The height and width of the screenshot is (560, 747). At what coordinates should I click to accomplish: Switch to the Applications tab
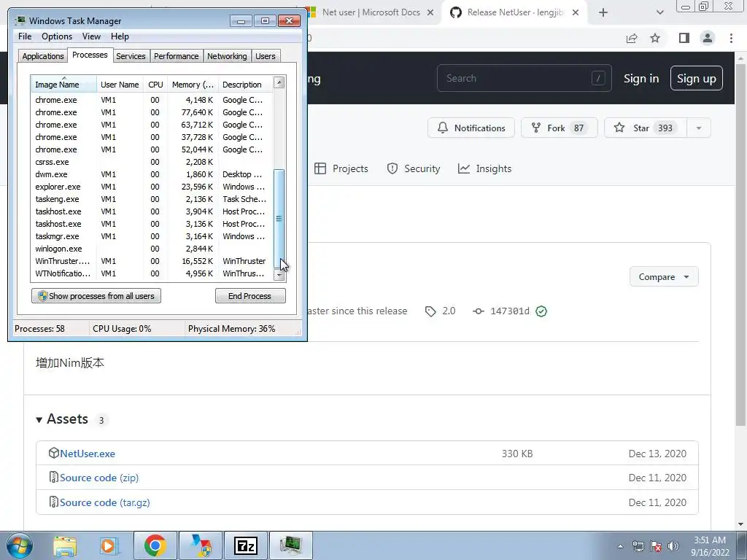43,56
